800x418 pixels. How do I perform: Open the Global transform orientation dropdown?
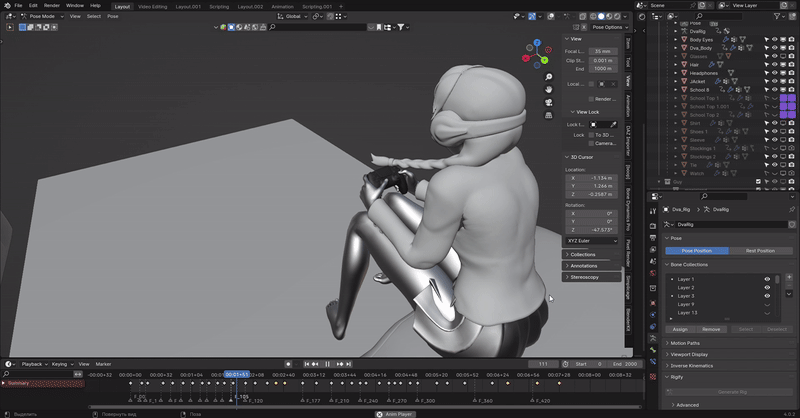click(x=292, y=16)
